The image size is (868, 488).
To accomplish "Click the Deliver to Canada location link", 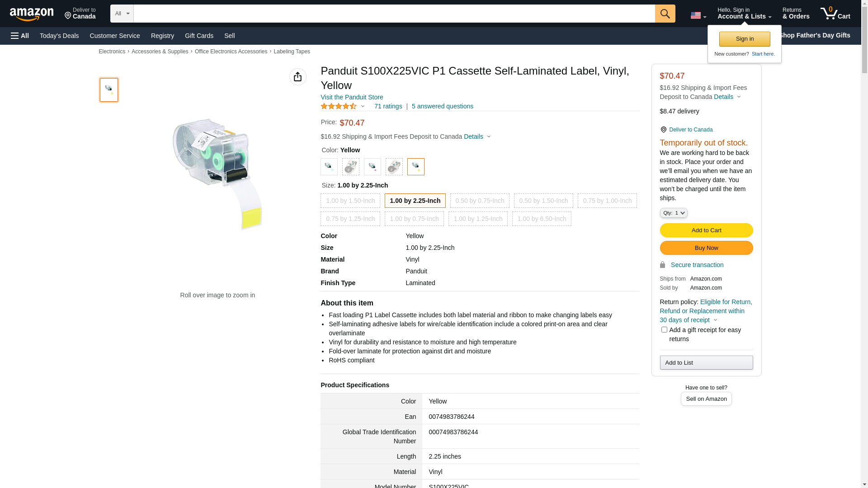I will [x=80, y=14].
